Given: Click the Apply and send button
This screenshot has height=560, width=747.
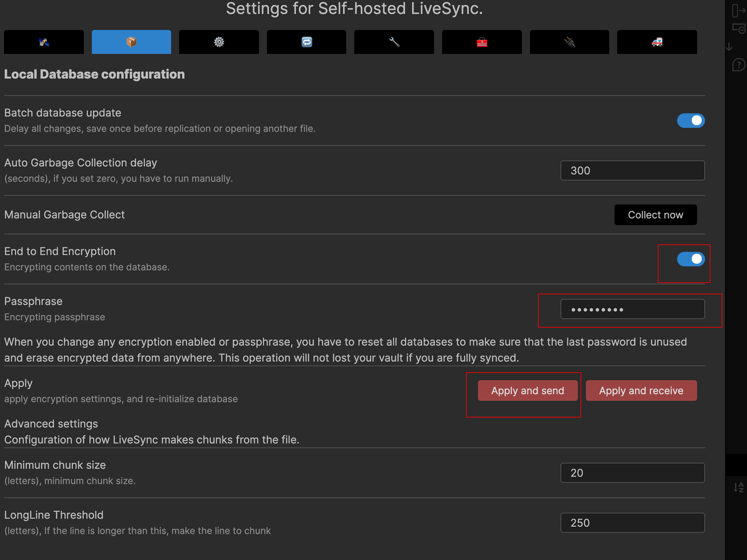Looking at the screenshot, I should pos(527,391).
